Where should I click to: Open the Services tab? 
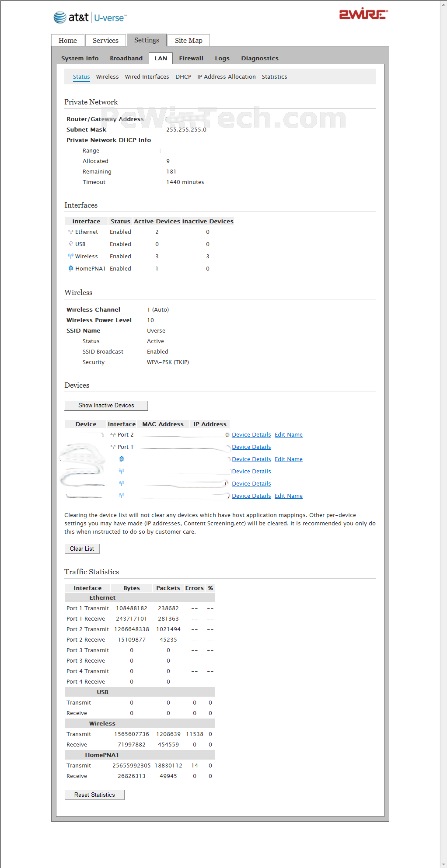(105, 40)
